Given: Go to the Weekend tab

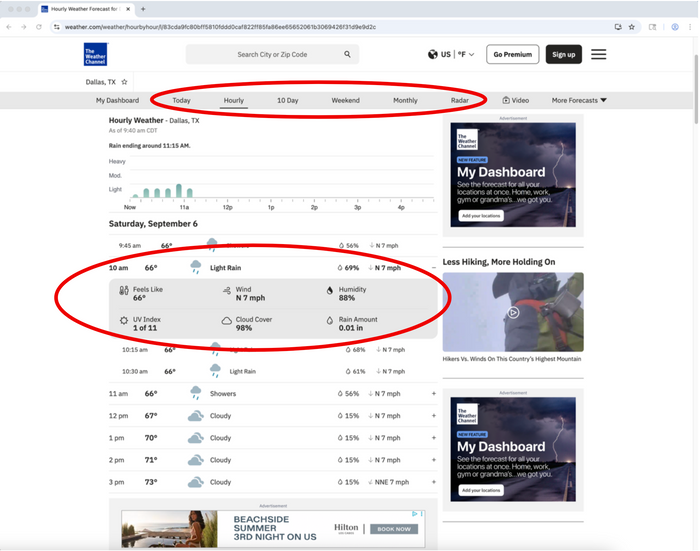Looking at the screenshot, I should 345,100.
